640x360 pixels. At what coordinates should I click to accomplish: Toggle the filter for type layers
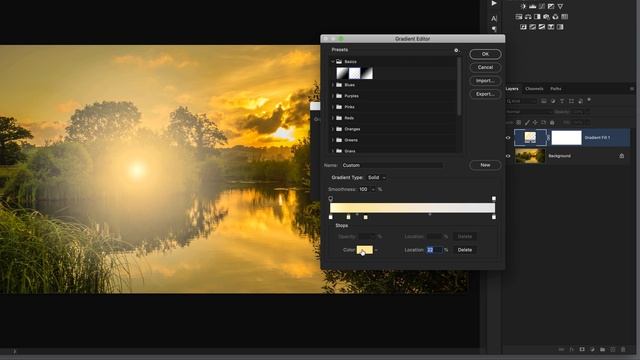tap(562, 101)
